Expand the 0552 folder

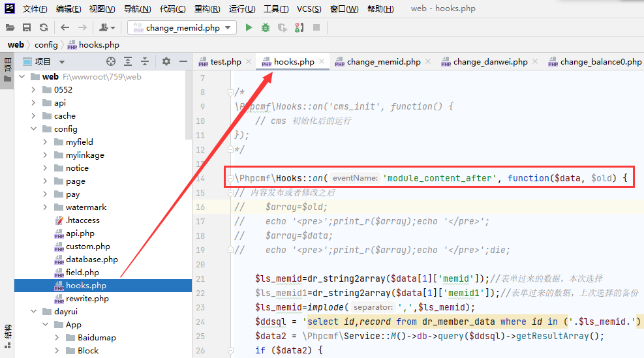[34, 90]
